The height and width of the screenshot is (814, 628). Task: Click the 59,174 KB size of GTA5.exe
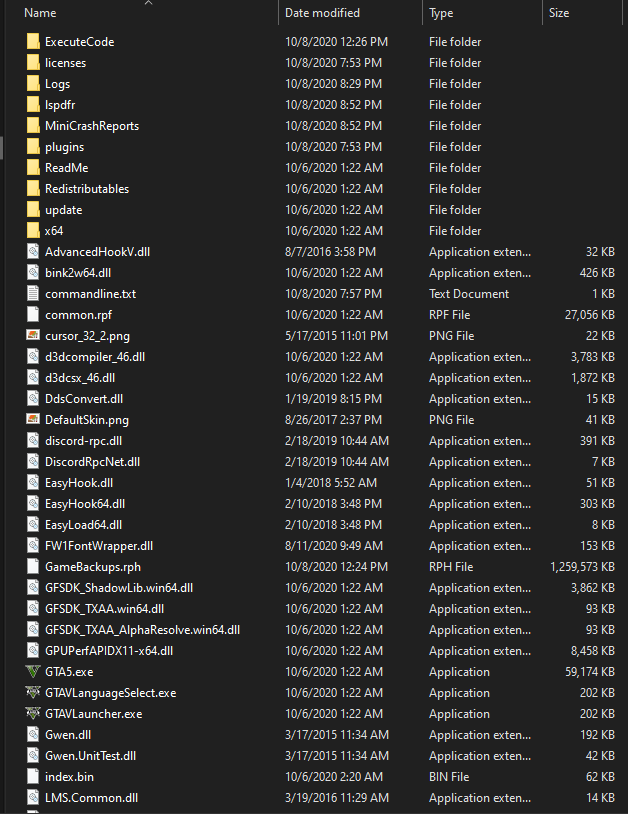coord(590,672)
